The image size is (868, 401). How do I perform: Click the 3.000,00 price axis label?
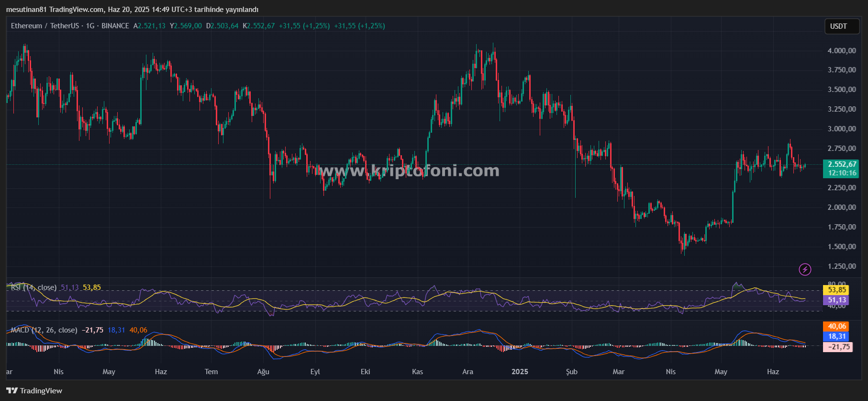[842, 129]
